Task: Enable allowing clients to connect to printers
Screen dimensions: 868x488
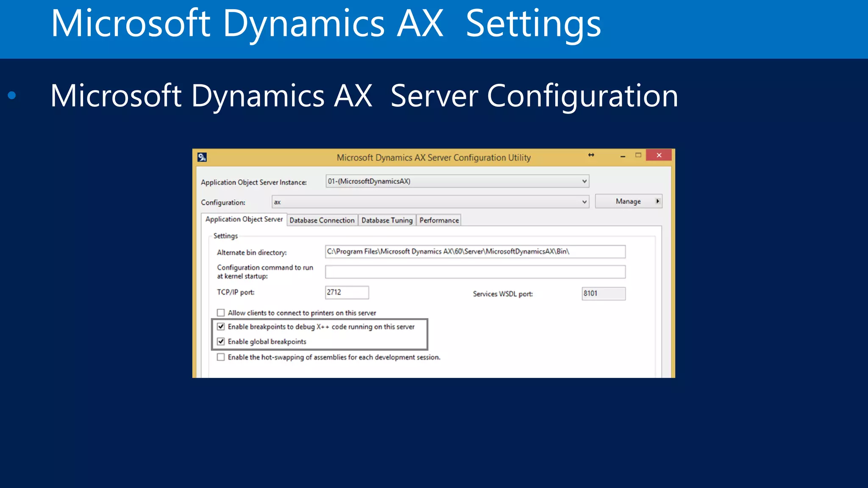Action: pos(221,313)
